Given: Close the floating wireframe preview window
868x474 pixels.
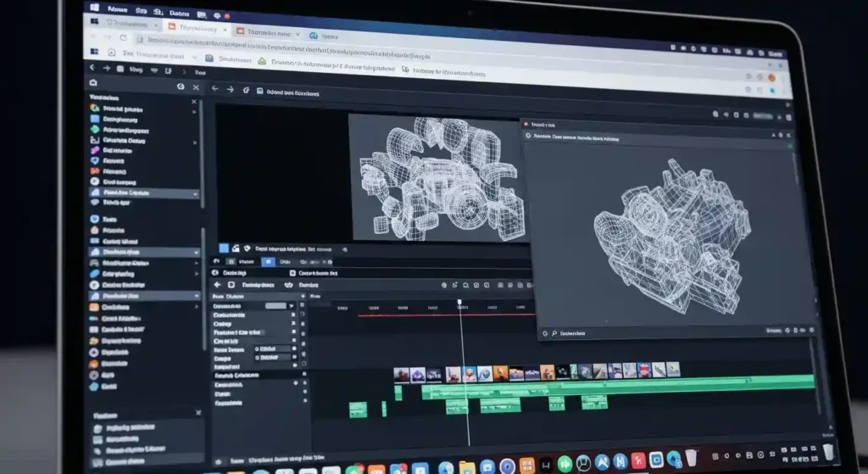Looking at the screenshot, I should tap(788, 135).
